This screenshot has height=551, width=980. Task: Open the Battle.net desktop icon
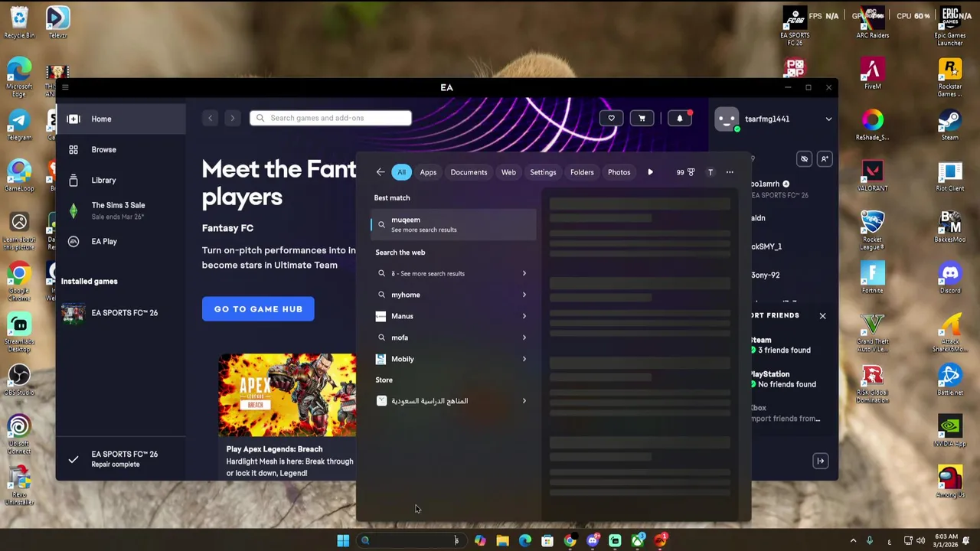click(x=949, y=380)
